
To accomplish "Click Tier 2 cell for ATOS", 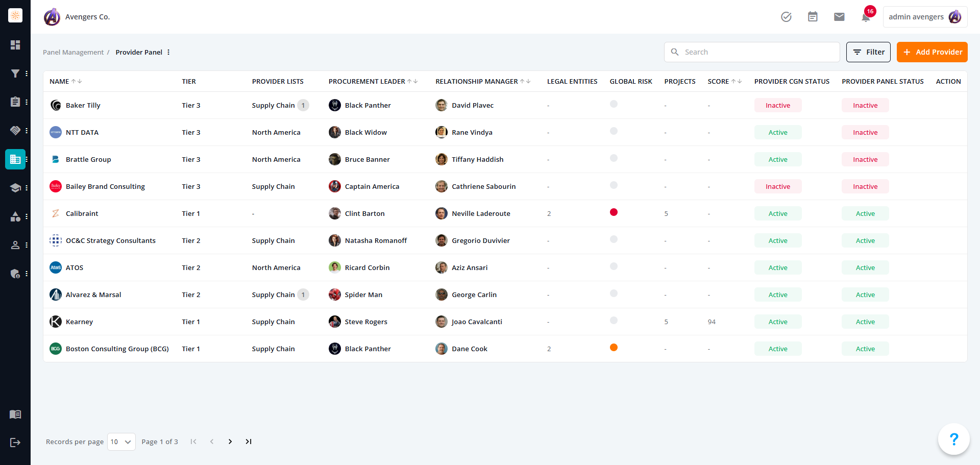I will (191, 267).
